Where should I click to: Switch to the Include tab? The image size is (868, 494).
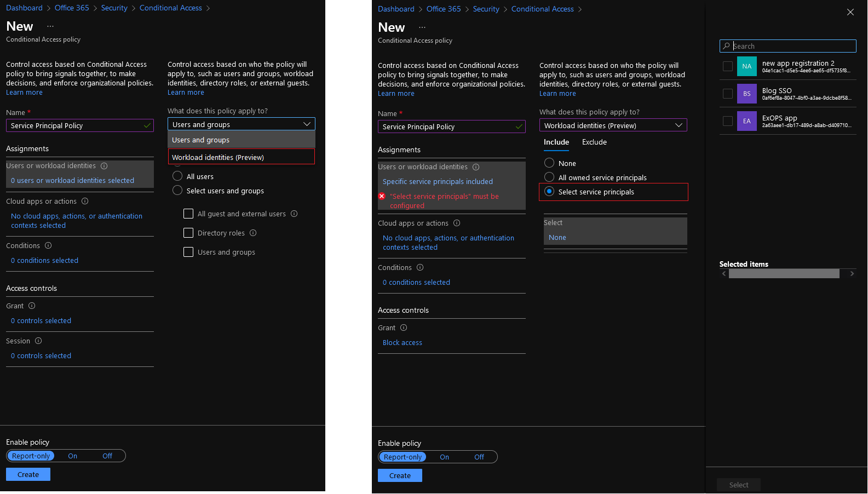click(x=556, y=142)
